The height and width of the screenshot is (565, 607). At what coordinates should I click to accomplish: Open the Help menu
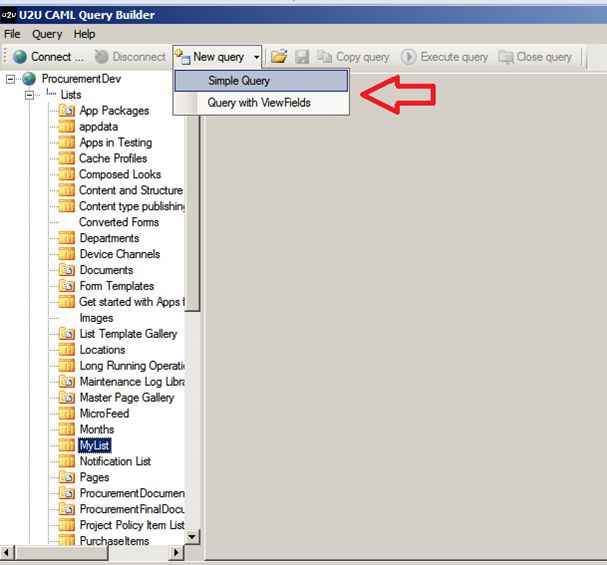[84, 34]
